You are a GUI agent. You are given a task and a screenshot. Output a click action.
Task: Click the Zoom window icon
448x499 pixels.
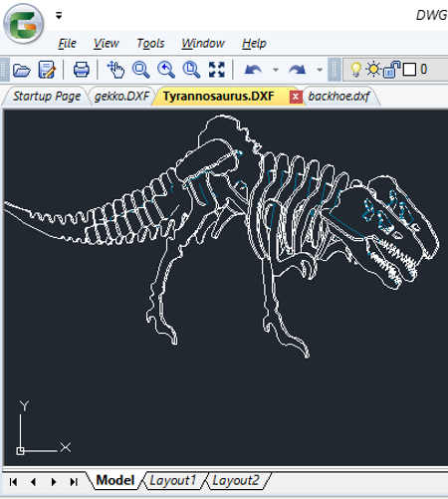[x=191, y=70]
